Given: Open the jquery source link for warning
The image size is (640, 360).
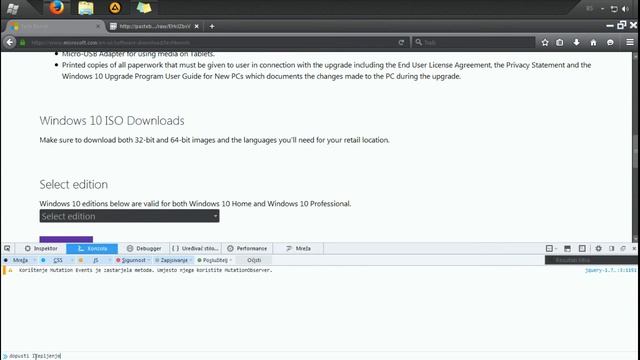Looking at the screenshot, I should click(611, 270).
